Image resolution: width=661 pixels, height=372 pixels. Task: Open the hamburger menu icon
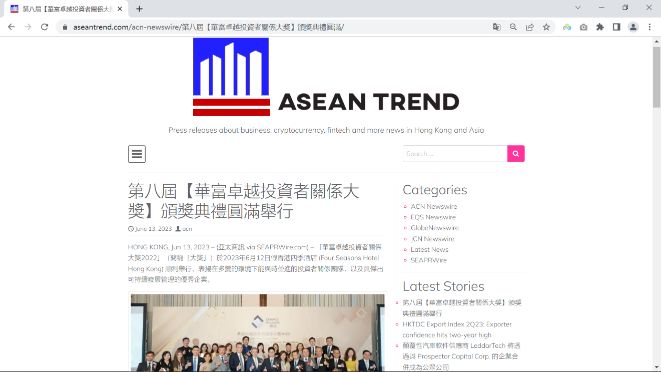click(137, 154)
